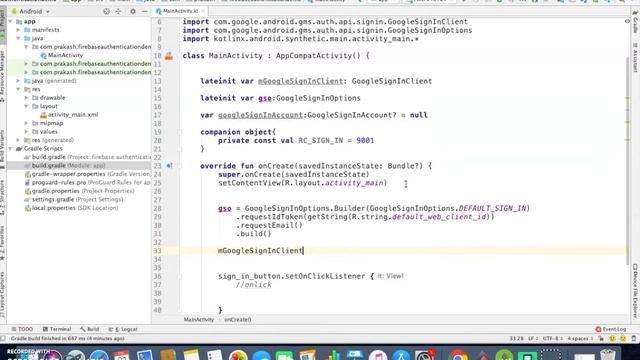Toggle the 1: Project side tab

tap(2, 24)
